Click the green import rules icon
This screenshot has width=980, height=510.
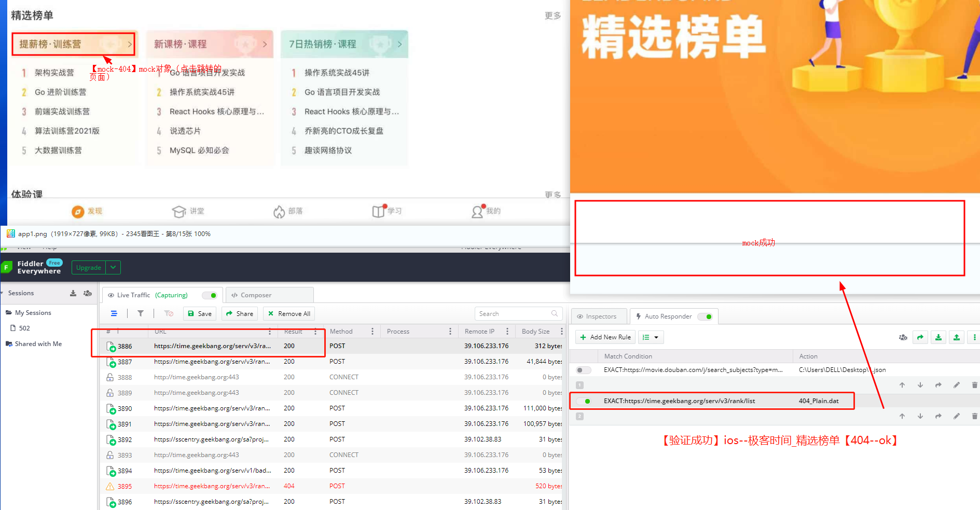coord(938,337)
